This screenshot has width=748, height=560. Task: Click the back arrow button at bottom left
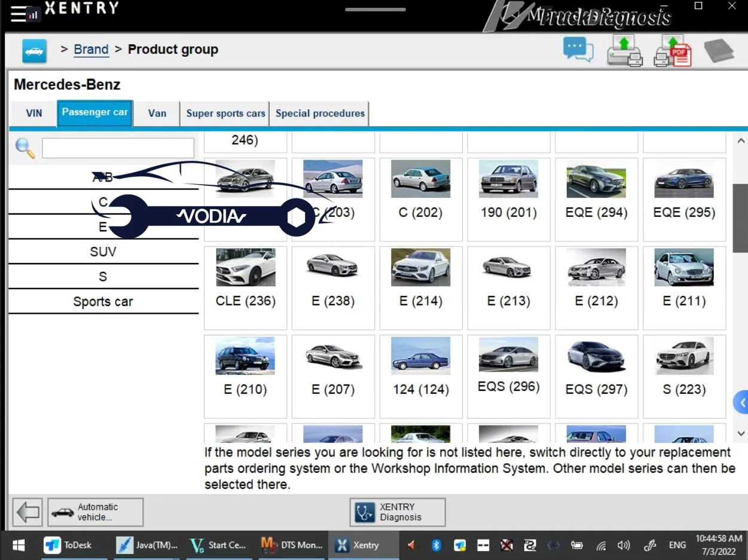tap(28, 513)
